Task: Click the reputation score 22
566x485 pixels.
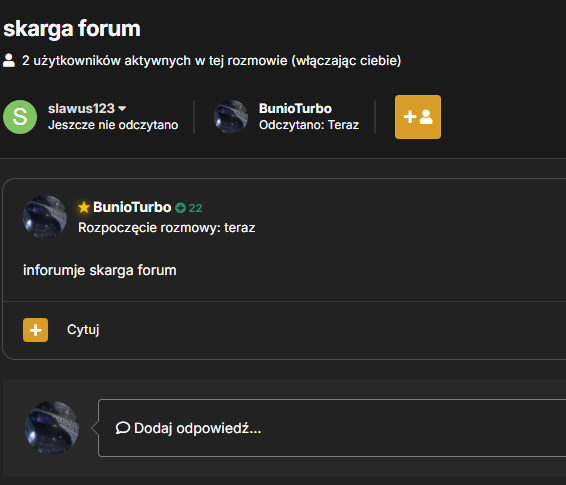Action: tap(195, 208)
